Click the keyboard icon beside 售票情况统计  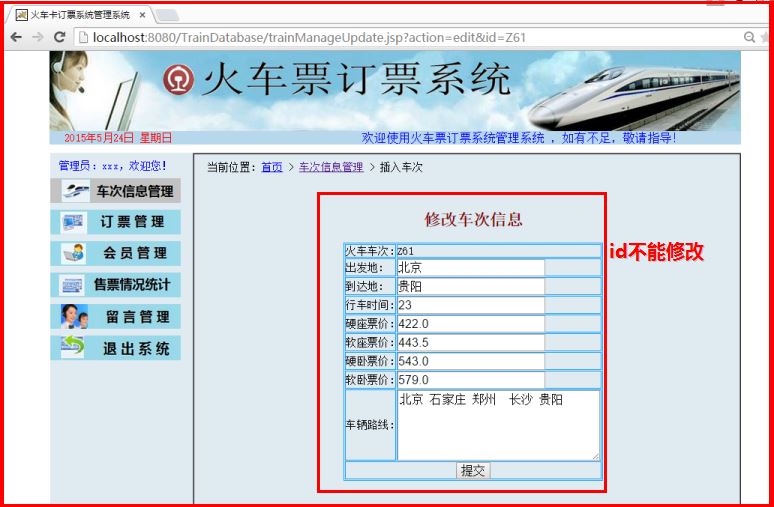72,285
